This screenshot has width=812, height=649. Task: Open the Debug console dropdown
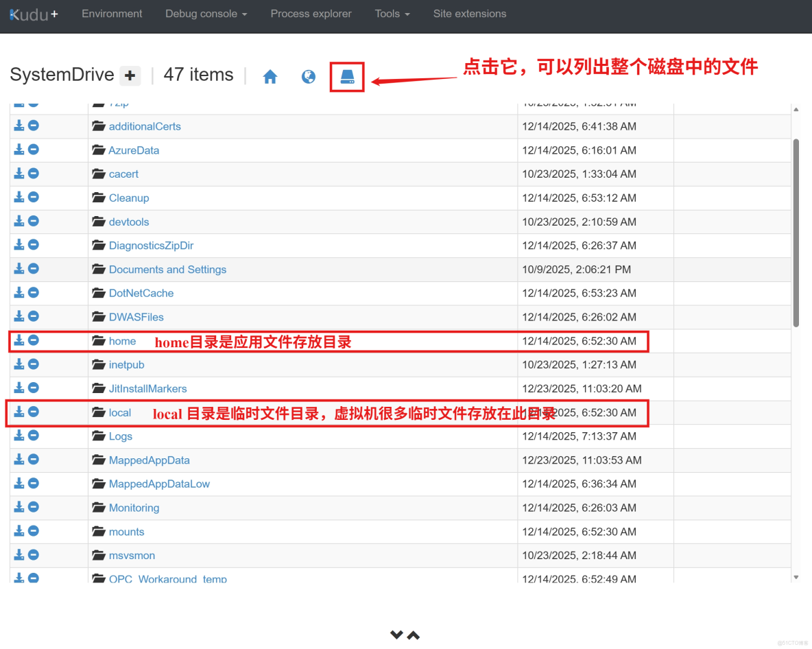[x=206, y=13]
